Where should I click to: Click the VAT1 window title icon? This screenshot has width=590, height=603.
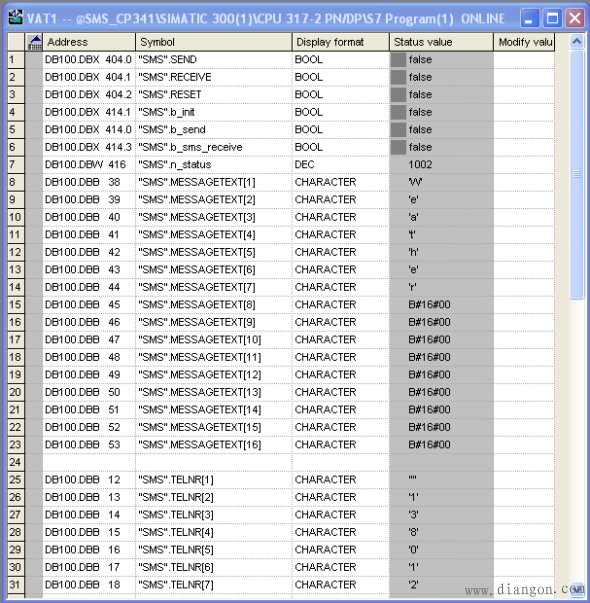(x=15, y=18)
